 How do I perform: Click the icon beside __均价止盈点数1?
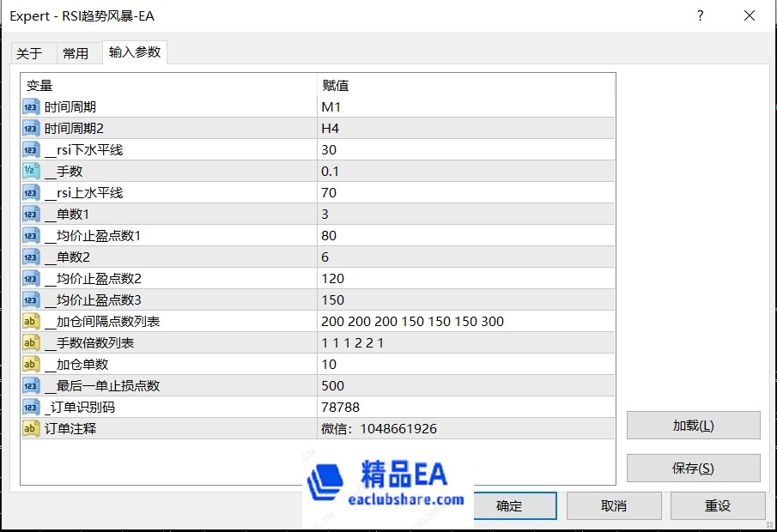tap(31, 235)
